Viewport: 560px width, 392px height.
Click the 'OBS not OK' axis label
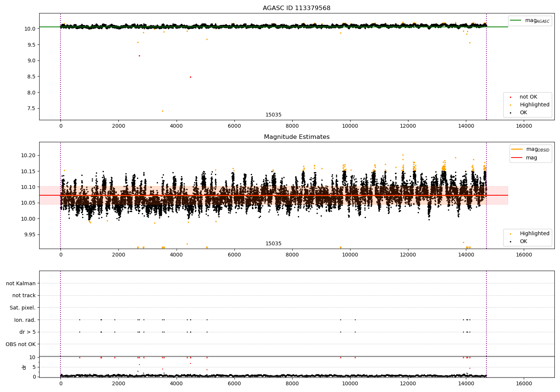[x=21, y=344]
